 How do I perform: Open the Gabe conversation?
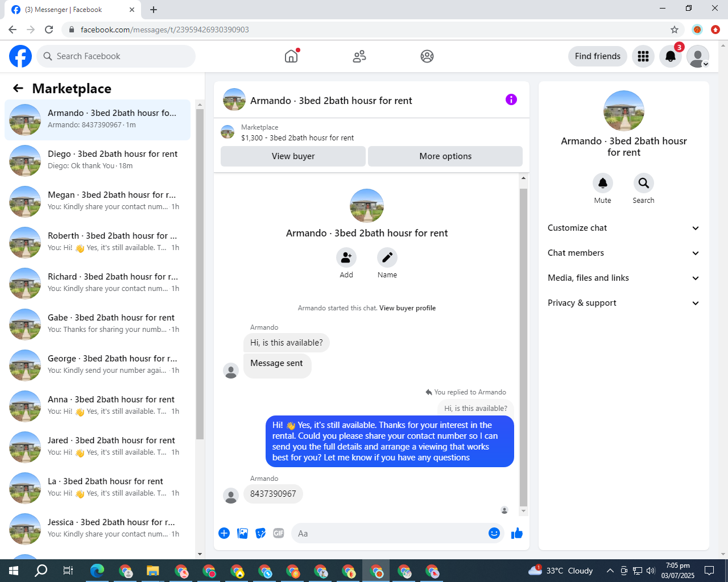pyautogui.click(x=98, y=324)
